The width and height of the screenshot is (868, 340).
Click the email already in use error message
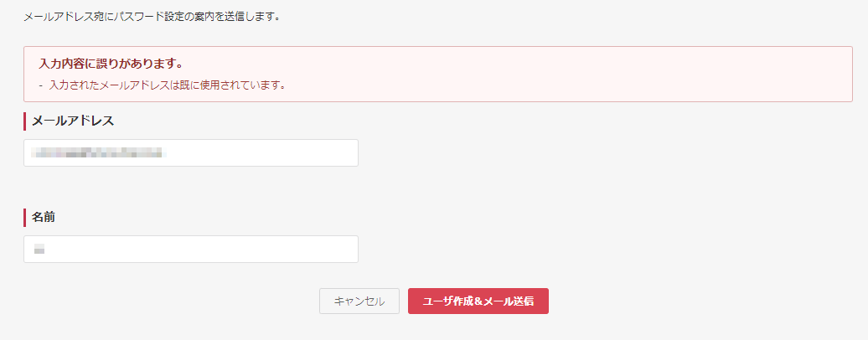[167, 85]
